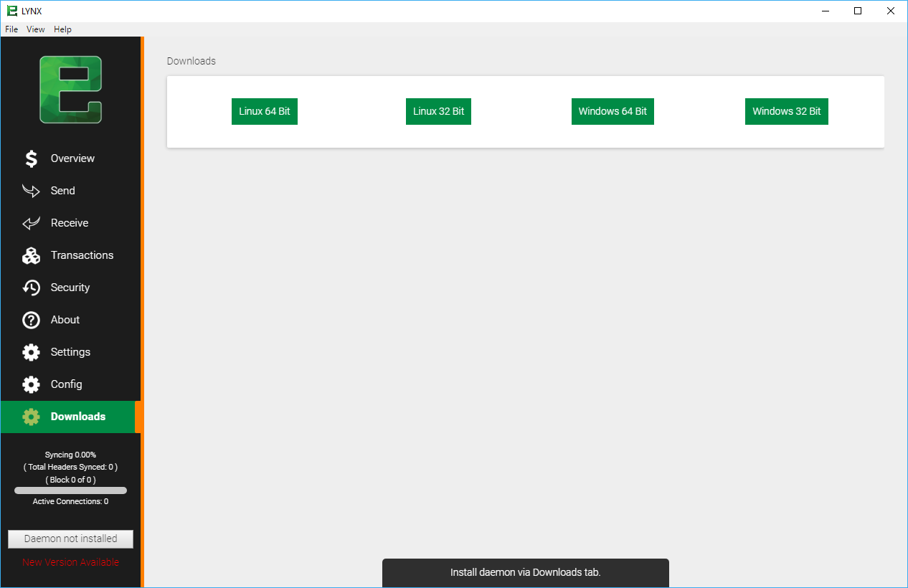Screen dimensions: 908x588
Task: Click the red New Version Available link
Action: pyautogui.click(x=70, y=562)
